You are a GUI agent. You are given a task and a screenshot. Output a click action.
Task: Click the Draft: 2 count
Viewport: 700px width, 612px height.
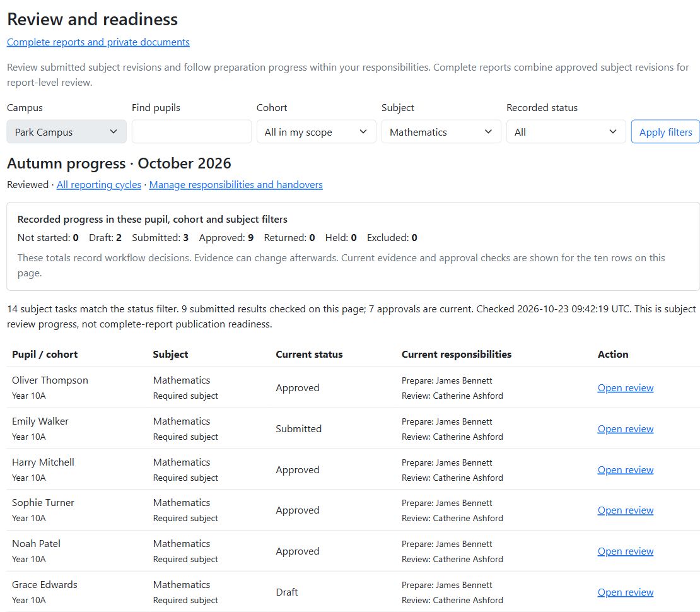(x=105, y=238)
